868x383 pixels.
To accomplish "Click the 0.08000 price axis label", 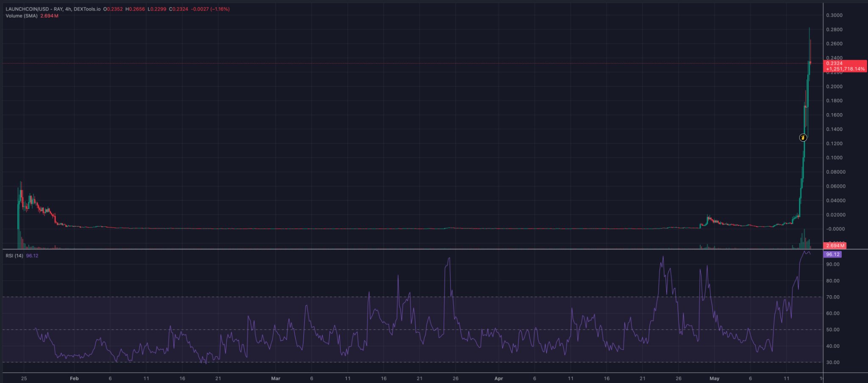I will point(835,172).
